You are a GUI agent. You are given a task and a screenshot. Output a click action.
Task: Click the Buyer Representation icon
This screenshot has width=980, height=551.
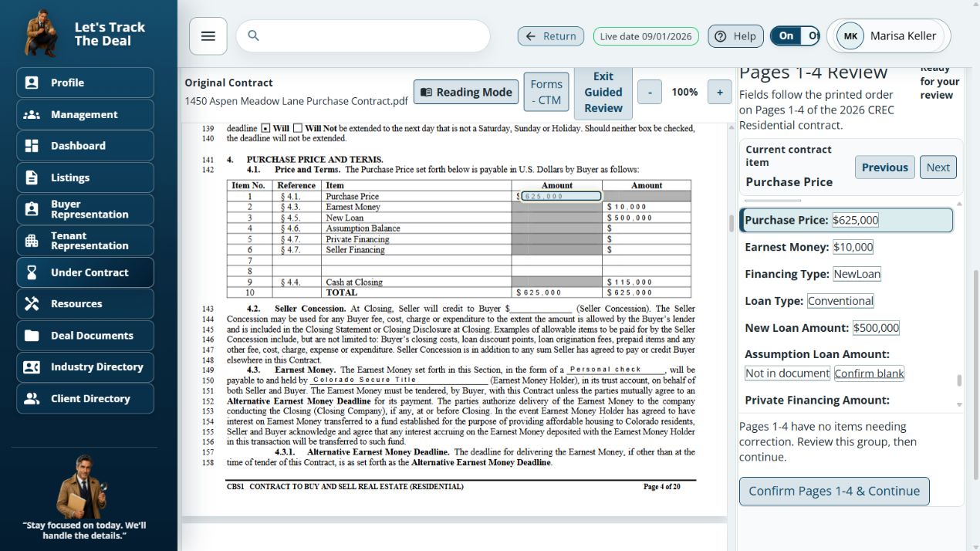pos(32,209)
